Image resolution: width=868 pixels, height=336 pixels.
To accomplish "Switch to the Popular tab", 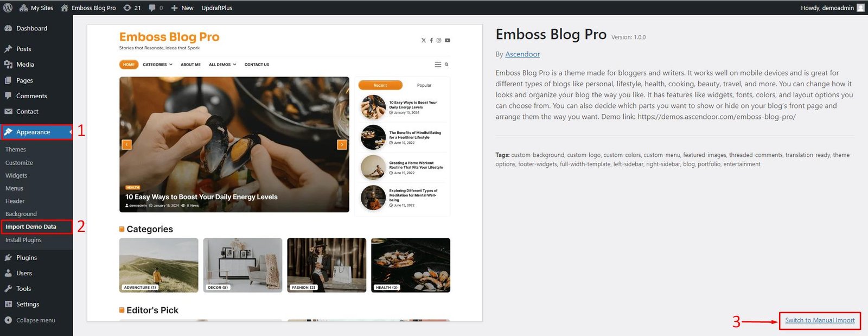I will tap(424, 85).
